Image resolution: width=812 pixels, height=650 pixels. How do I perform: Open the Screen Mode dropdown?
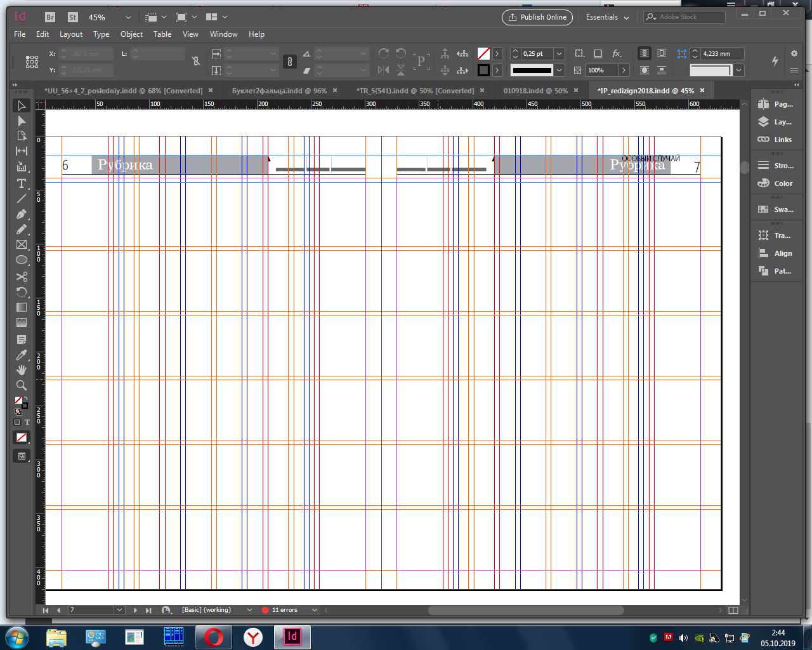(x=185, y=17)
